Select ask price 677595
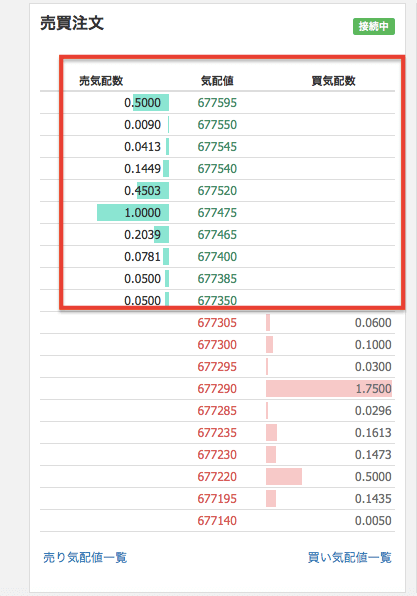This screenshot has width=417, height=596. click(x=217, y=103)
